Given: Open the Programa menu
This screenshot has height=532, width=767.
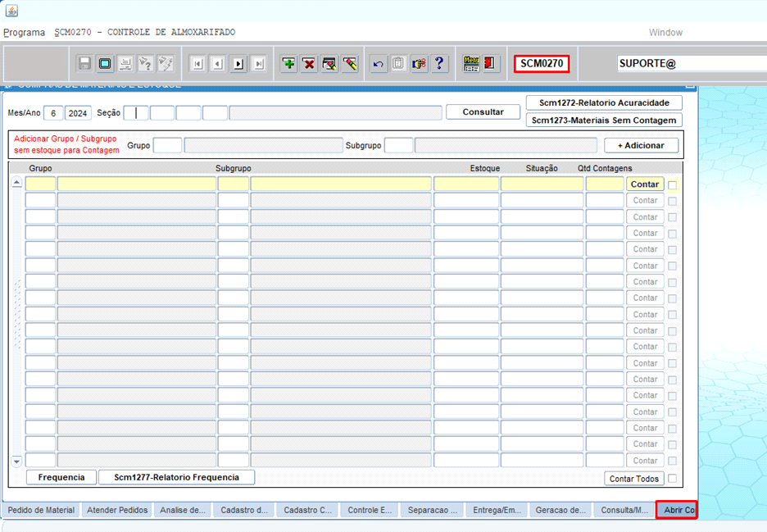Looking at the screenshot, I should click(24, 32).
